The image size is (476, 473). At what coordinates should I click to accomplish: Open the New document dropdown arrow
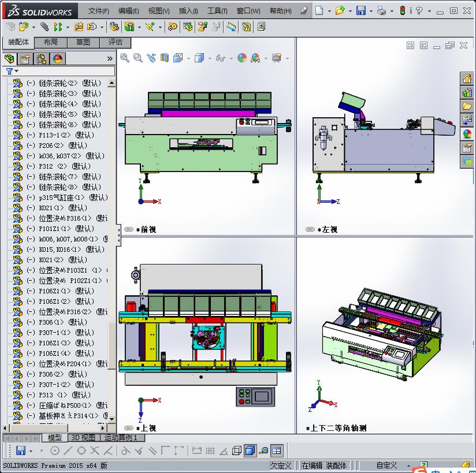pos(329,11)
